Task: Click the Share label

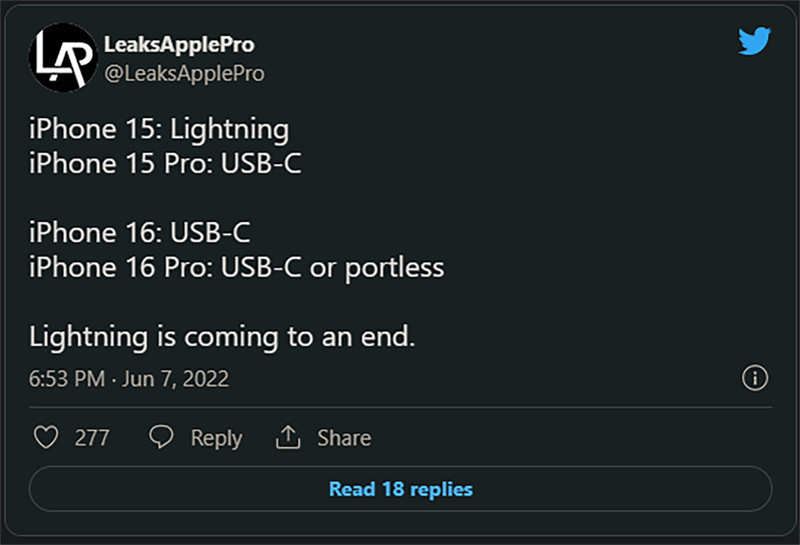Action: tap(344, 438)
